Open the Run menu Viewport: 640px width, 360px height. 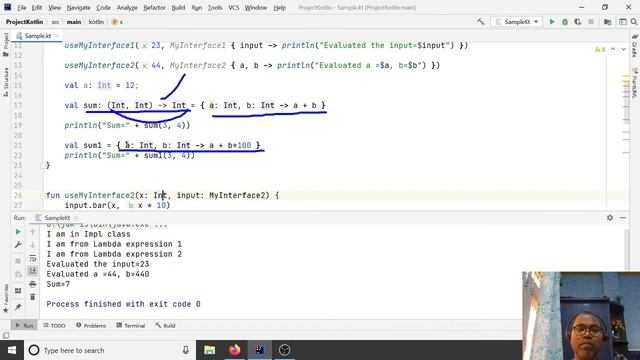click(197, 7)
